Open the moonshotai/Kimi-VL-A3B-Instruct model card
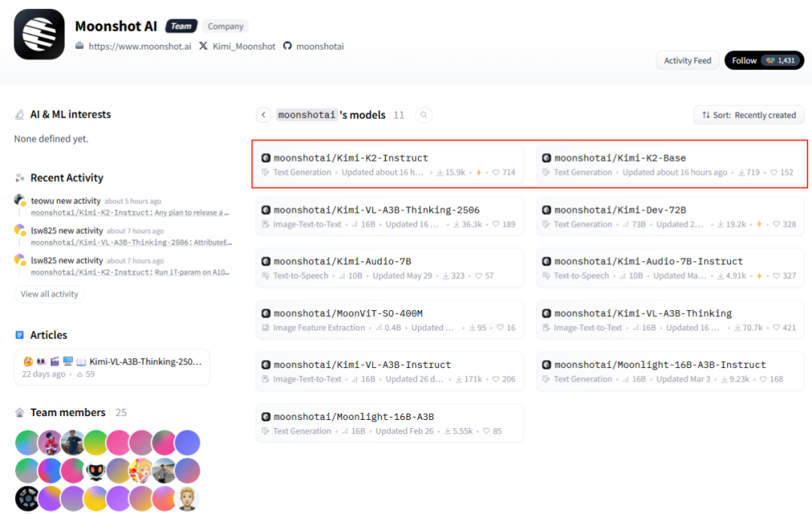Image resolution: width=812 pixels, height=514 pixels. pyautogui.click(x=389, y=372)
